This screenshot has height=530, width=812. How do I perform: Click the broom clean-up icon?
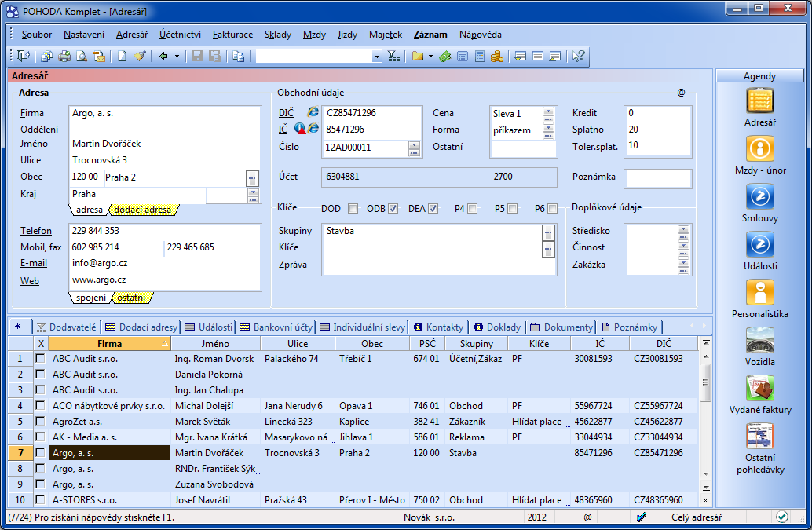pos(140,56)
